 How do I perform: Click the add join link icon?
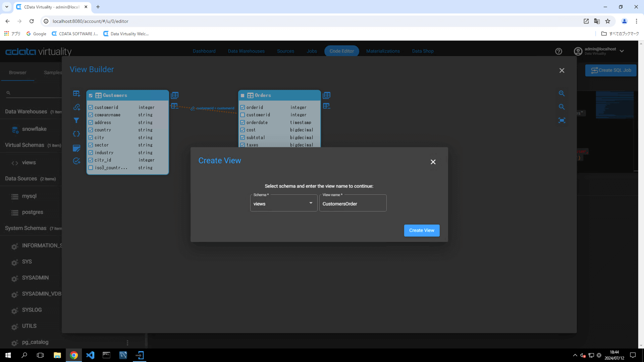click(76, 107)
